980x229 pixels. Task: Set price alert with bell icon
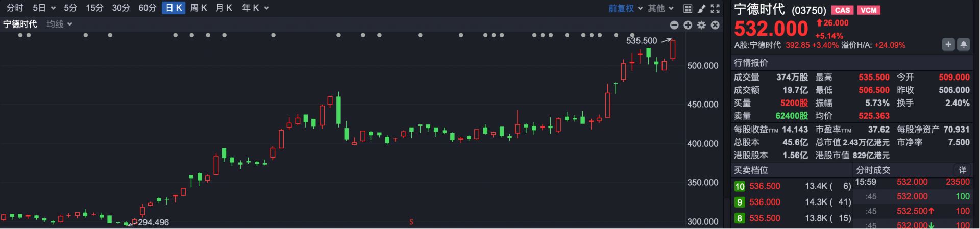coord(963,44)
